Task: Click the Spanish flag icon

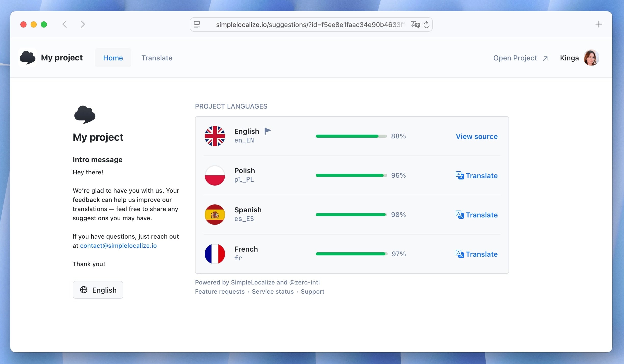Action: (x=215, y=215)
